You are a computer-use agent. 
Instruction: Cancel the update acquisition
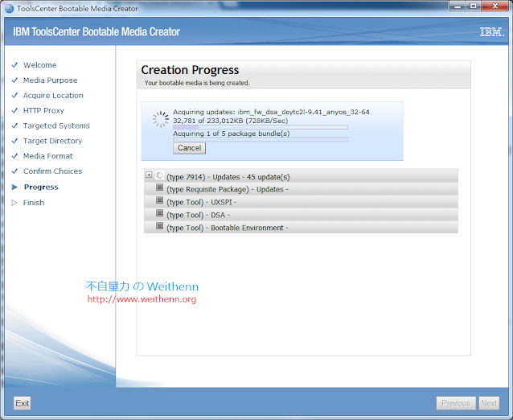coord(189,148)
